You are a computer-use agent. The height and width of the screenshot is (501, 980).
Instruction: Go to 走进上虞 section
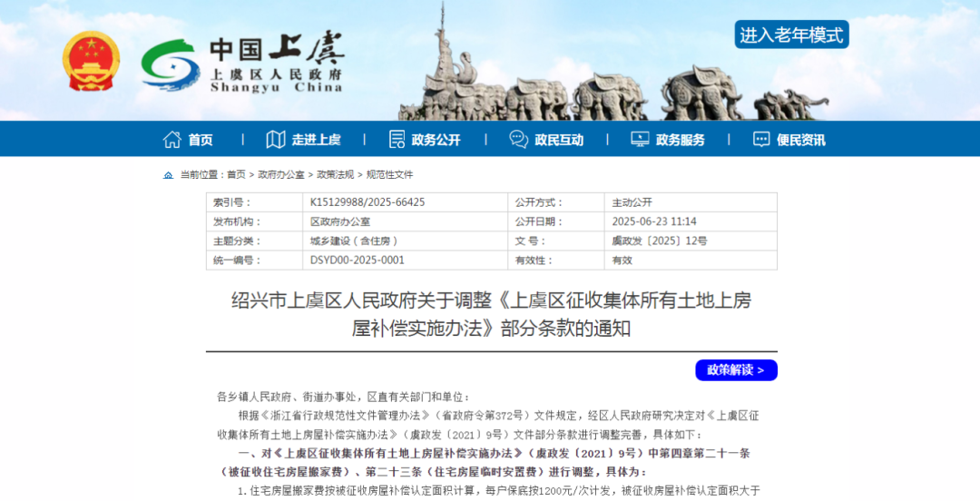316,140
